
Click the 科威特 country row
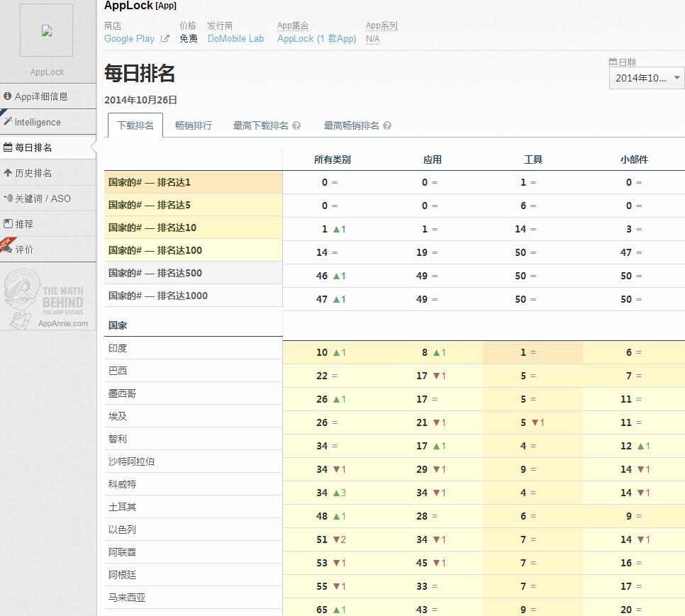(193, 485)
